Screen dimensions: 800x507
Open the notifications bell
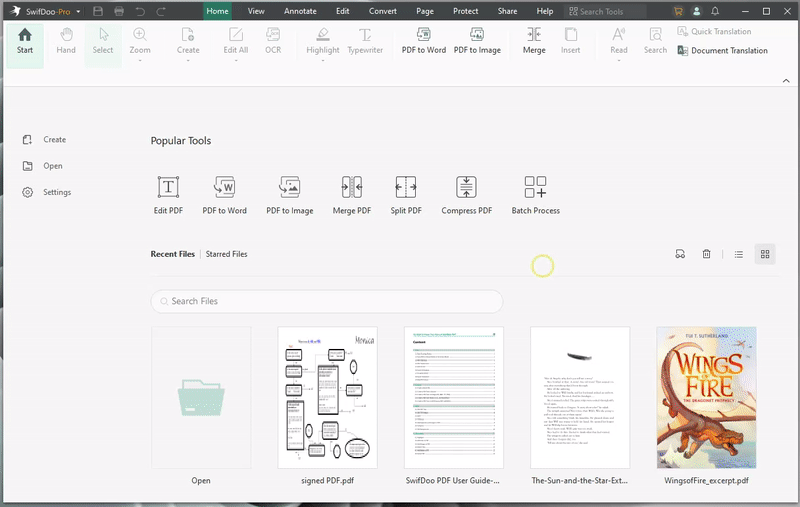click(x=715, y=11)
